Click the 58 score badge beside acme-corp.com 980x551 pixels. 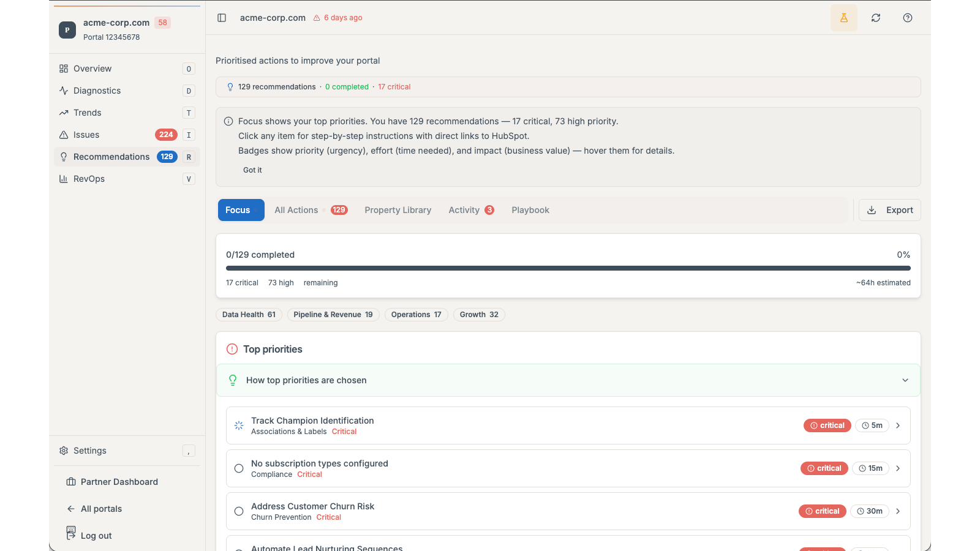pos(162,23)
